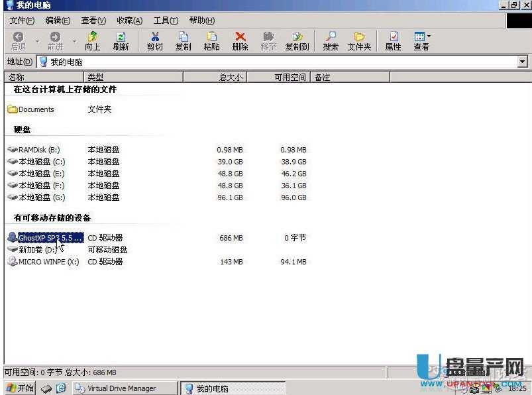
Task: Open the 文件(F) menu
Action: tap(22, 21)
